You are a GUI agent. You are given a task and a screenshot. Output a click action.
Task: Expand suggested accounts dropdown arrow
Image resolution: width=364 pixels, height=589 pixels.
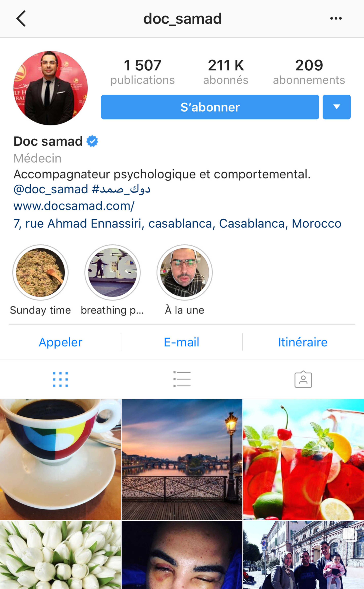tap(337, 107)
